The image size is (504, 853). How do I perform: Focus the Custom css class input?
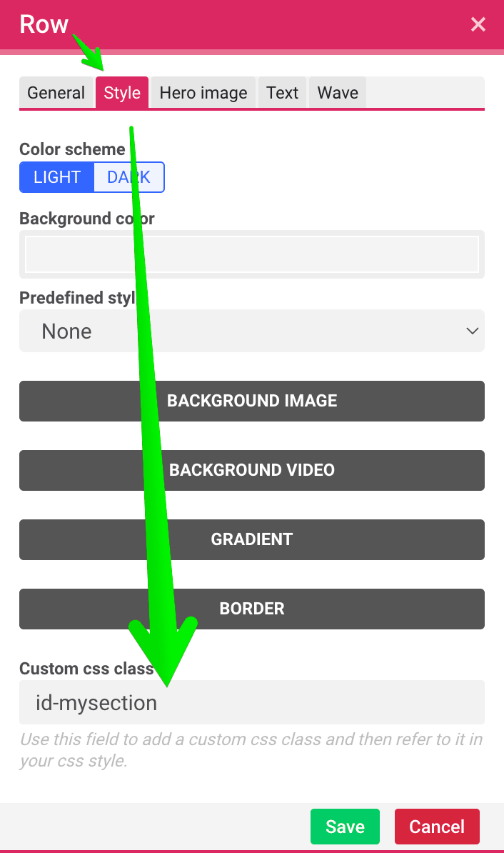pyautogui.click(x=252, y=702)
